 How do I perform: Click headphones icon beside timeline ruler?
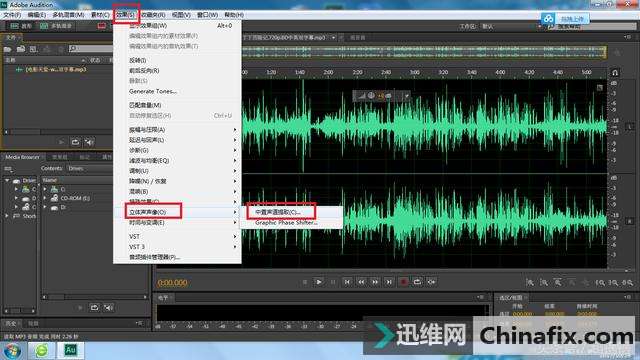click(615, 73)
